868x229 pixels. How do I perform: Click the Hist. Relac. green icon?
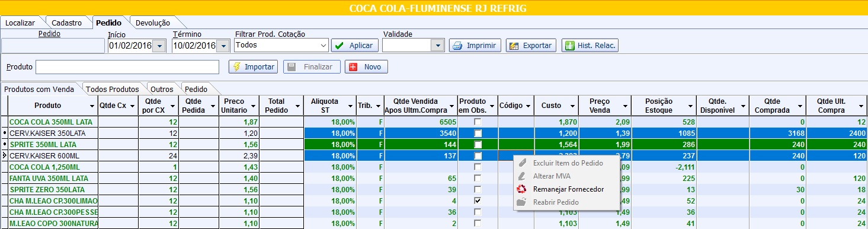pyautogui.click(x=569, y=46)
